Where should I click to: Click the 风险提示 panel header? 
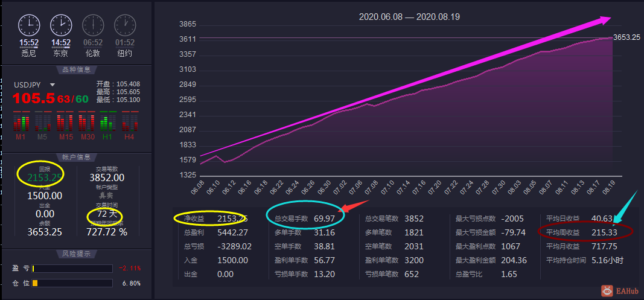coord(77,253)
